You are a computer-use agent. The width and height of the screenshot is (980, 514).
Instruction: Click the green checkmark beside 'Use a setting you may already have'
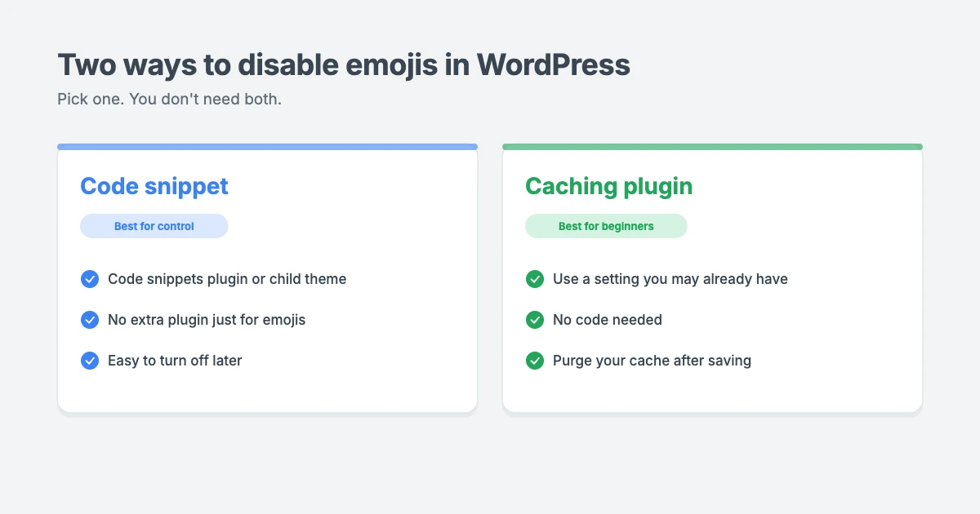(535, 279)
